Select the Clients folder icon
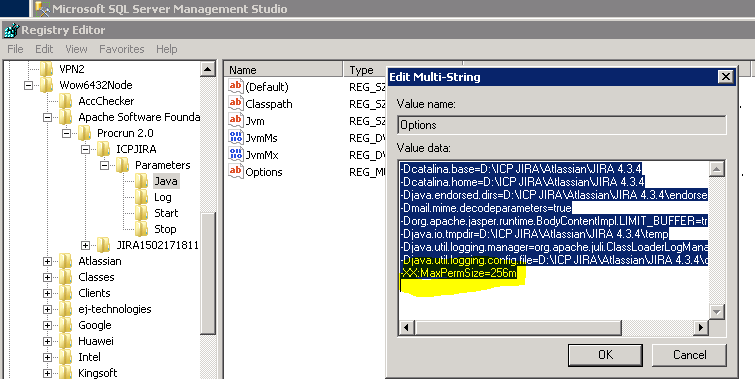The height and width of the screenshot is (379, 755). [x=65, y=293]
